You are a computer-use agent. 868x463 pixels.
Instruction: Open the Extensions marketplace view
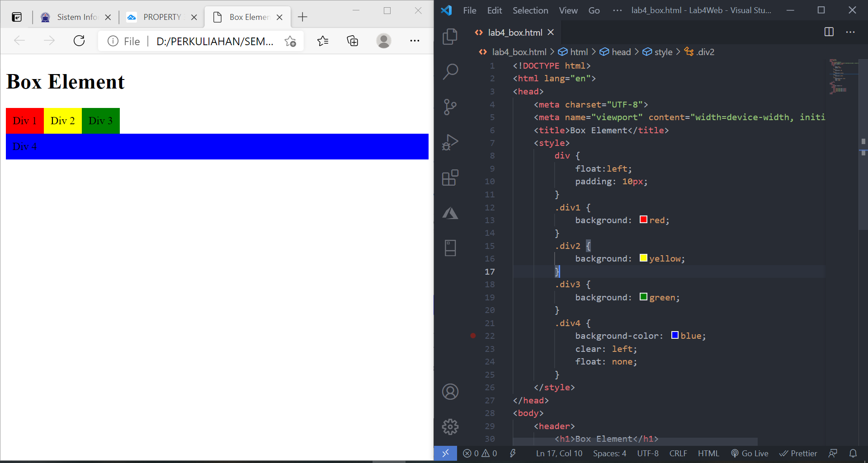pyautogui.click(x=450, y=177)
